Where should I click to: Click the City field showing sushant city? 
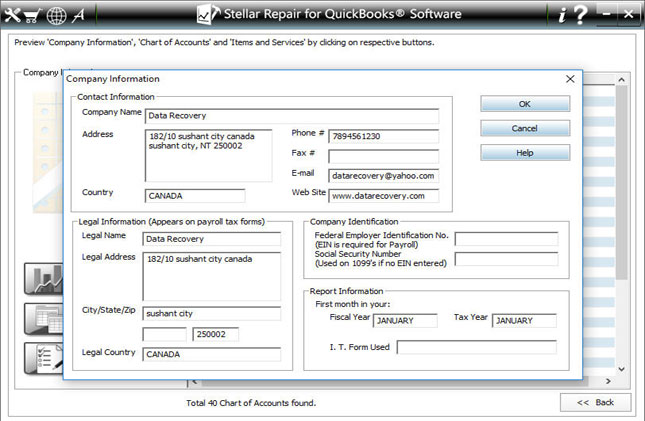(212, 314)
